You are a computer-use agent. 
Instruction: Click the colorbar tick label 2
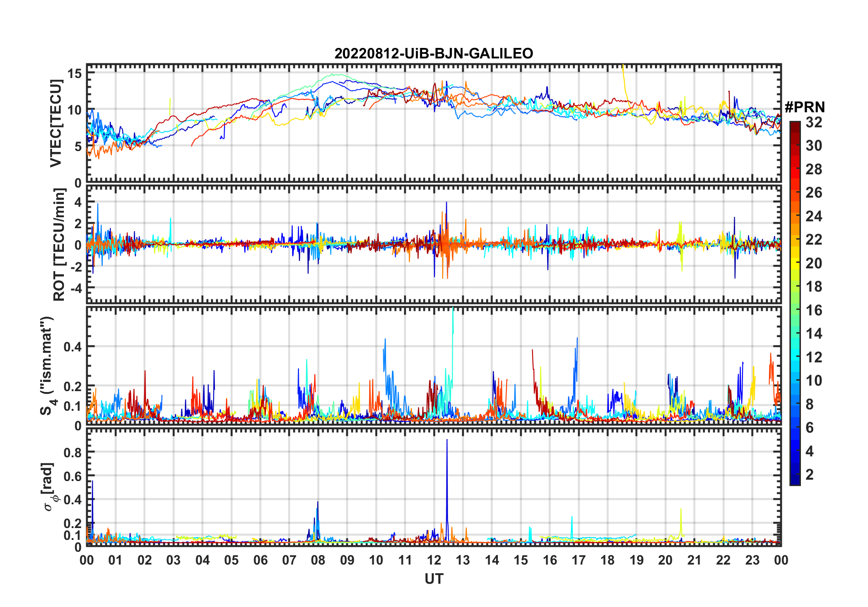point(810,475)
